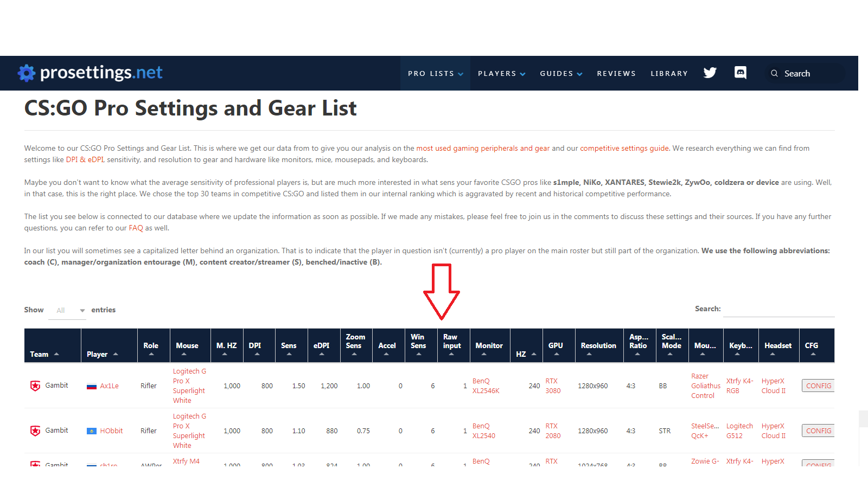Expand the Pro Lists menu
868x488 pixels.
coord(436,73)
